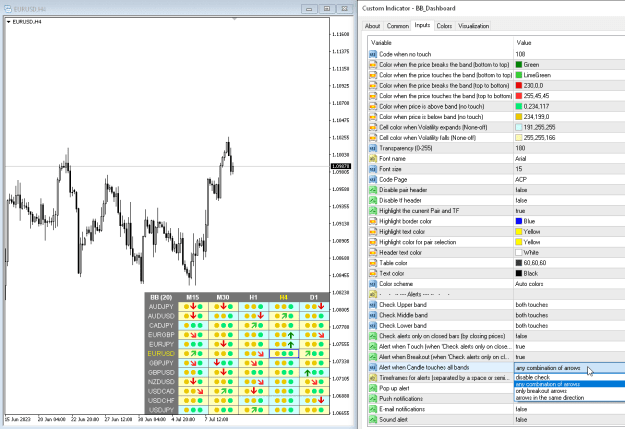The width and height of the screenshot is (625, 429).
Task: Click the icon beside 'Sound alert'
Action: pos(373,420)
